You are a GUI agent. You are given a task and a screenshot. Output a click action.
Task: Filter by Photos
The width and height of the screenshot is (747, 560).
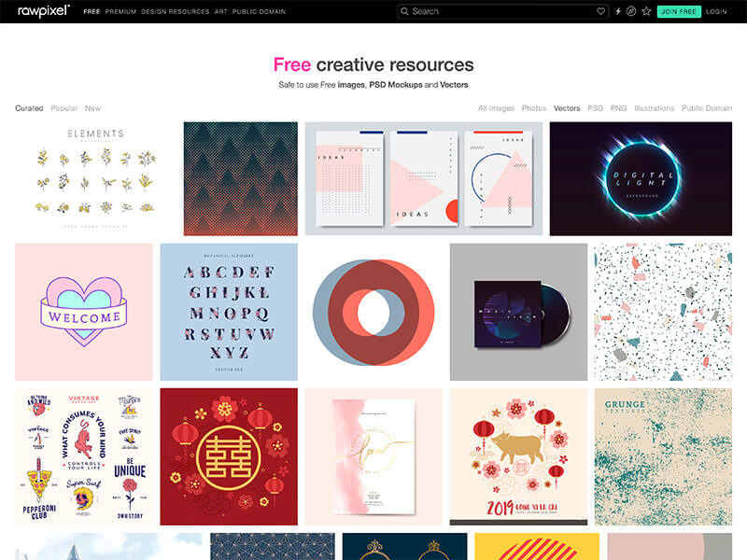(x=533, y=108)
